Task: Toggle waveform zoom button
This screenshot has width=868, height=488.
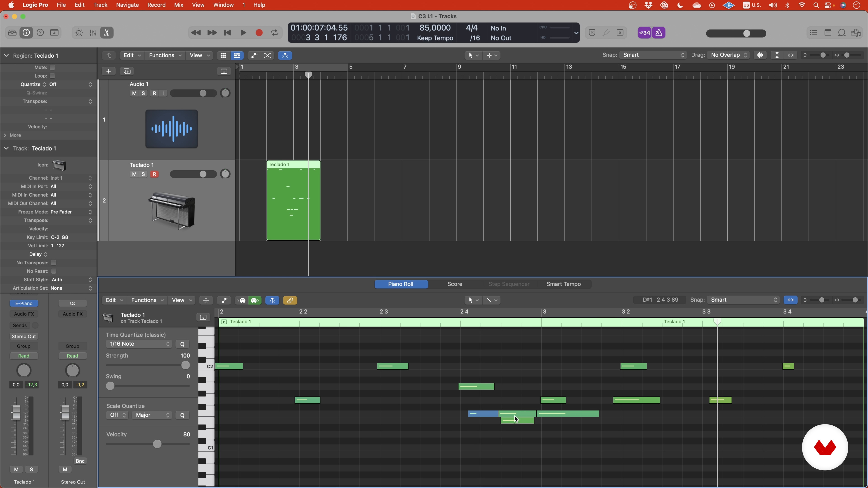Action: point(760,55)
